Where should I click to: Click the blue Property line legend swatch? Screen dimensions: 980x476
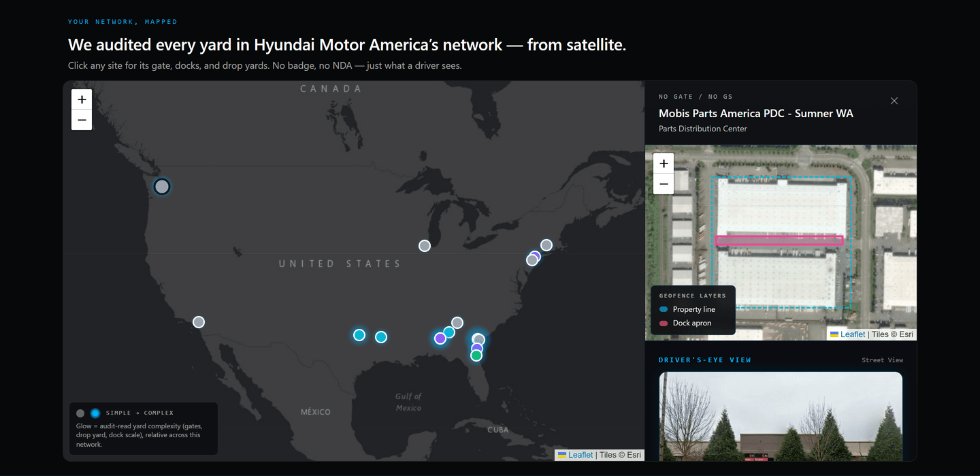click(x=664, y=309)
